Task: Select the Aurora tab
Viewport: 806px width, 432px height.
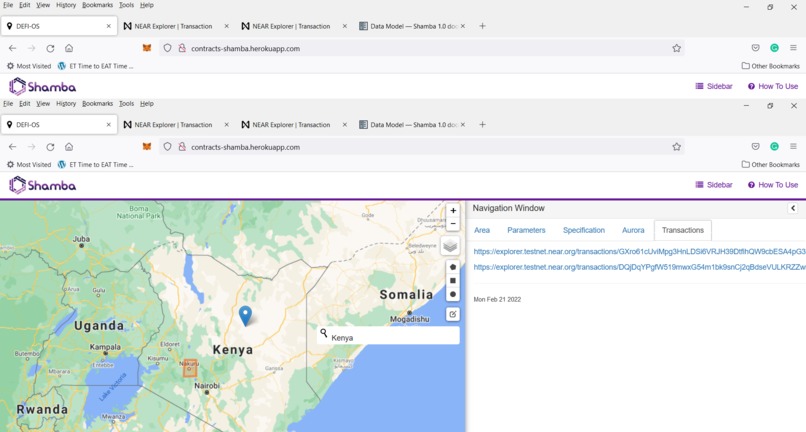Action: [x=633, y=230]
